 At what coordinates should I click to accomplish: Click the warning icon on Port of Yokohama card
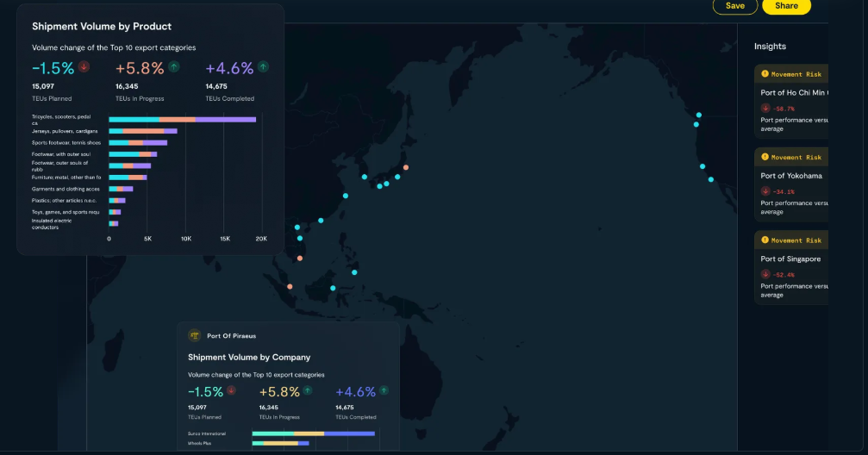point(765,157)
